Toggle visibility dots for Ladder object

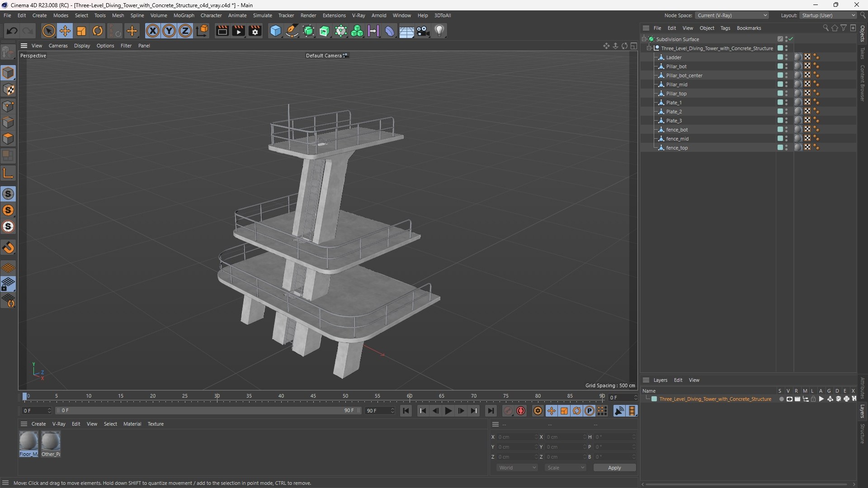coord(786,57)
